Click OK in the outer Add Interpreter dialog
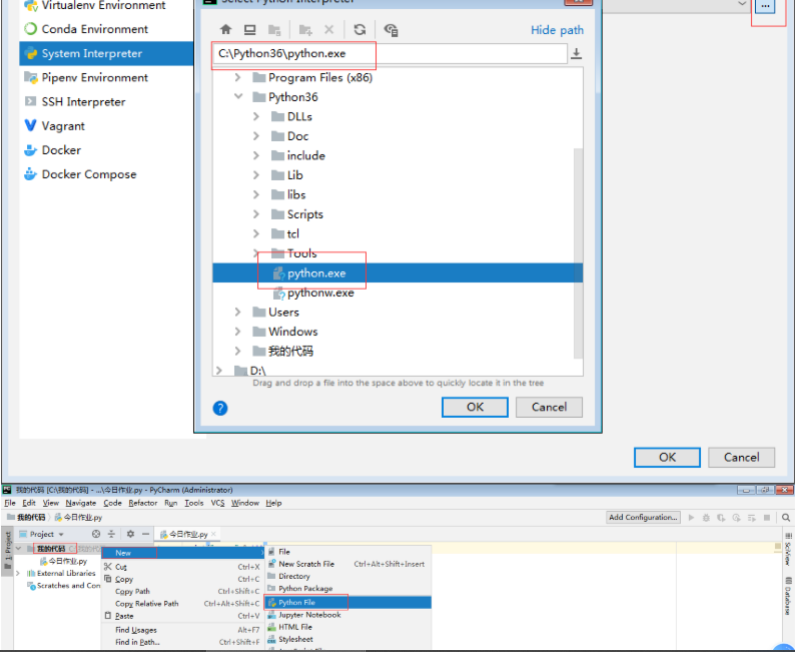 pyautogui.click(x=667, y=457)
